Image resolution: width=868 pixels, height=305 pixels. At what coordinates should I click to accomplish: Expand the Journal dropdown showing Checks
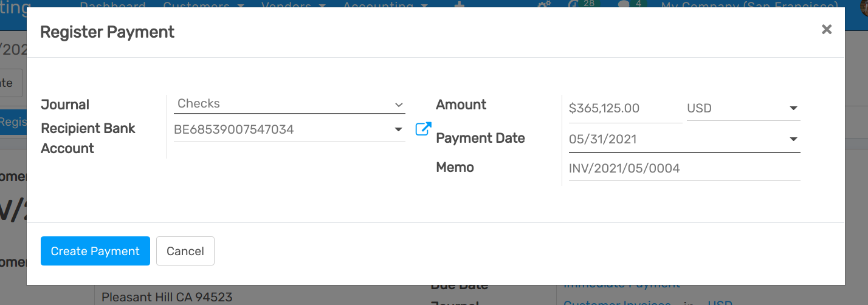289,104
